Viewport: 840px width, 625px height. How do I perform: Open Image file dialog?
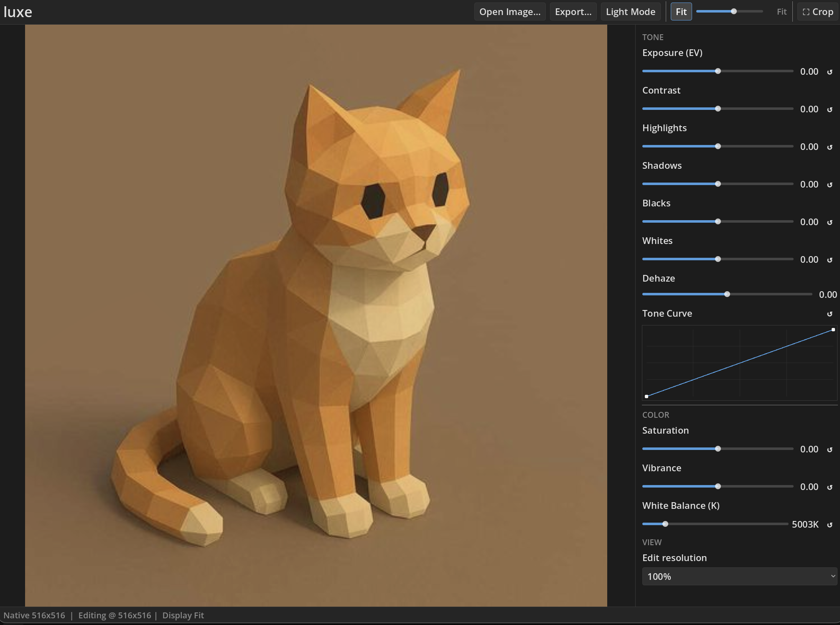[510, 12]
